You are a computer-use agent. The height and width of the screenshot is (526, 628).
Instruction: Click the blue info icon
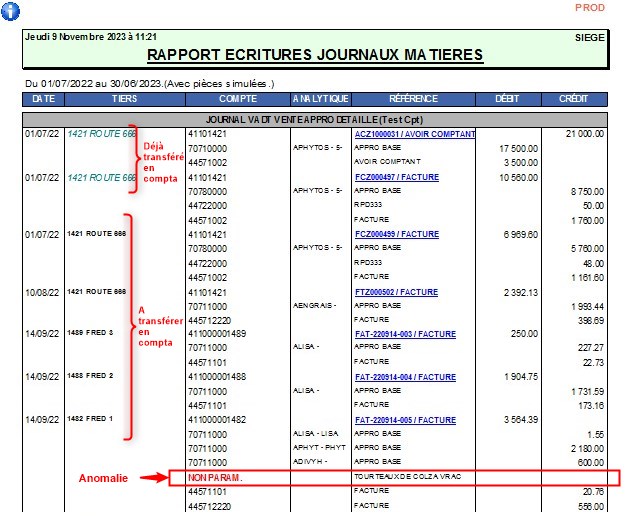(11, 11)
